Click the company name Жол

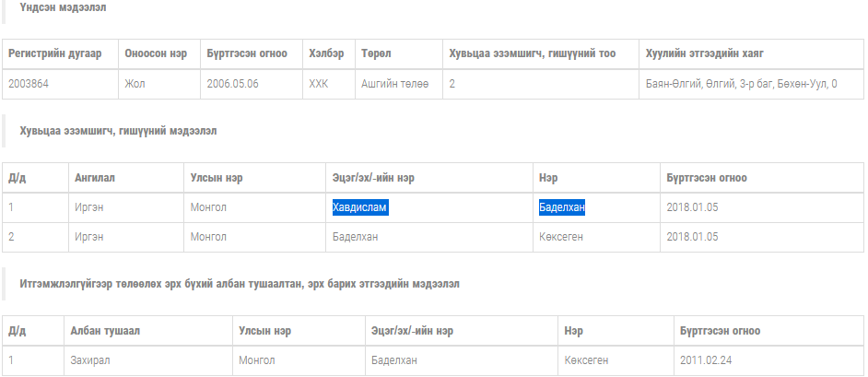(135, 84)
